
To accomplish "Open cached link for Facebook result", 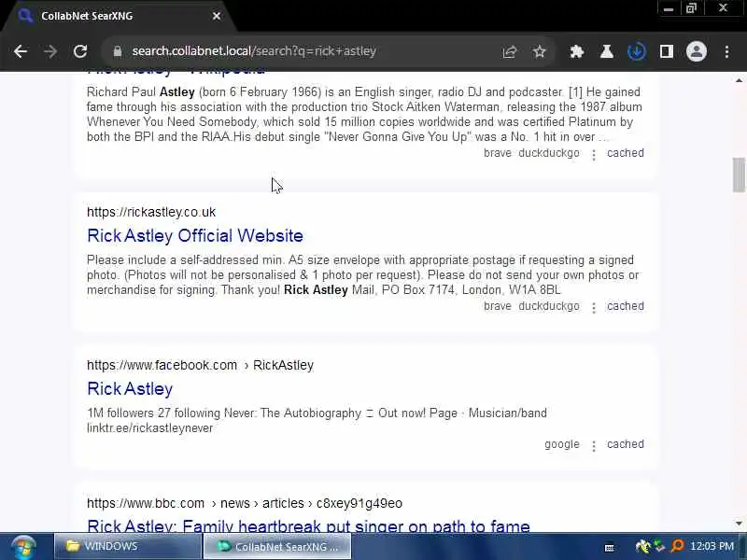I will click(x=625, y=444).
